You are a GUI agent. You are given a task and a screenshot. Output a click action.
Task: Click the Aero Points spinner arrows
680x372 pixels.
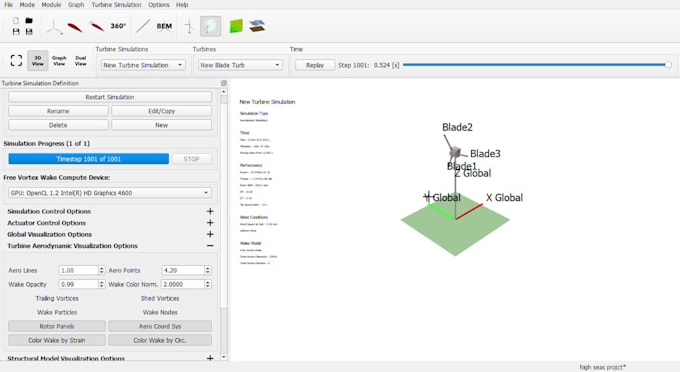[x=208, y=270]
